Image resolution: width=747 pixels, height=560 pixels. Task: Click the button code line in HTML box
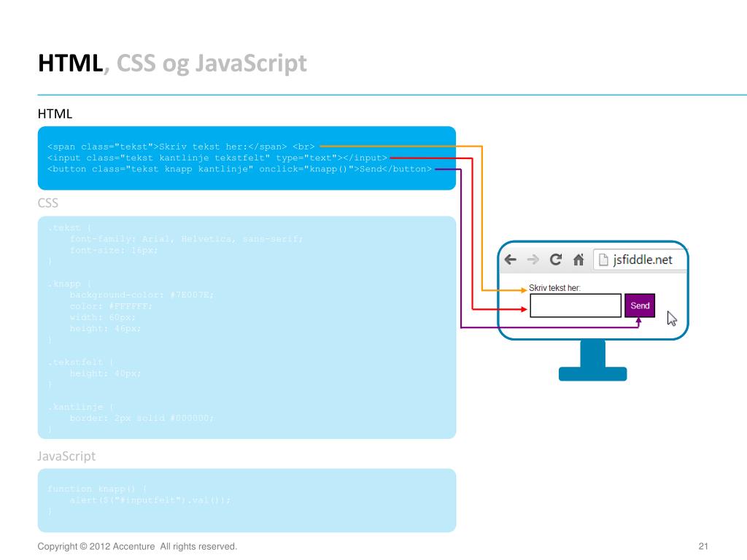click(239, 169)
